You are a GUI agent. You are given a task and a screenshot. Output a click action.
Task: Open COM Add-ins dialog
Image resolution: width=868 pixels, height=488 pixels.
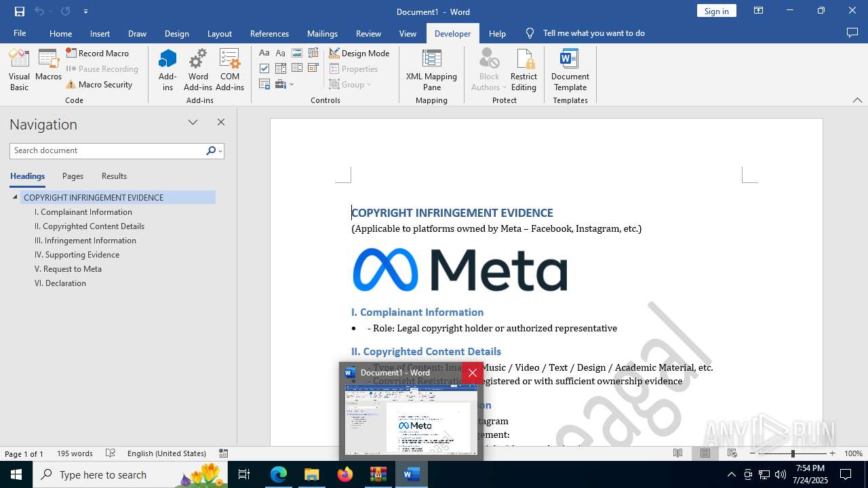(230, 70)
